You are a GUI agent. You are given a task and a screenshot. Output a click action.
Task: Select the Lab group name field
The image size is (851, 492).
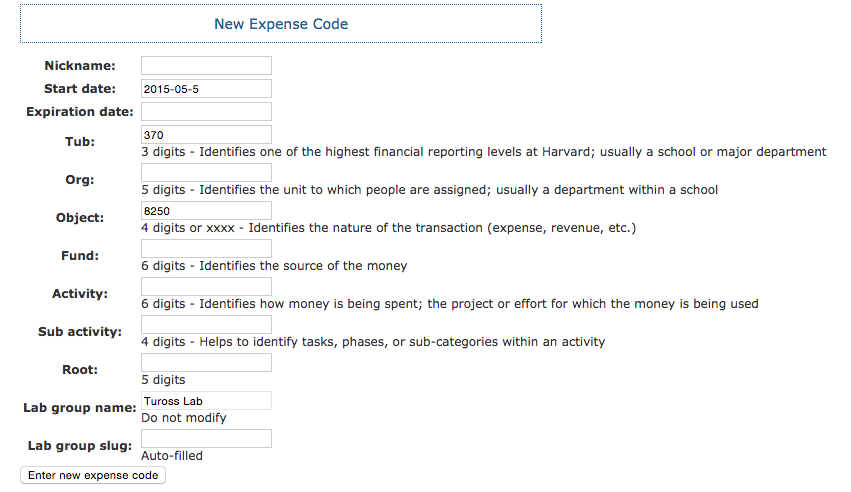(206, 401)
